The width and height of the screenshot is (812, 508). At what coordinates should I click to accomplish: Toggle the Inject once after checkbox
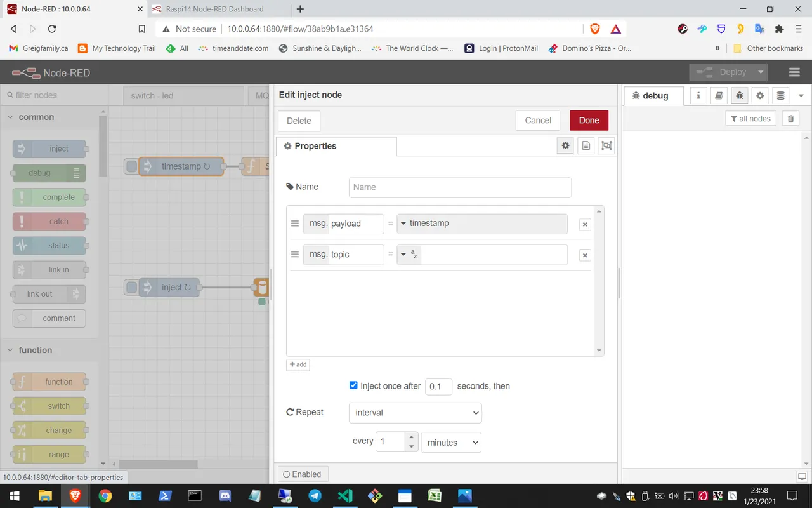(353, 385)
